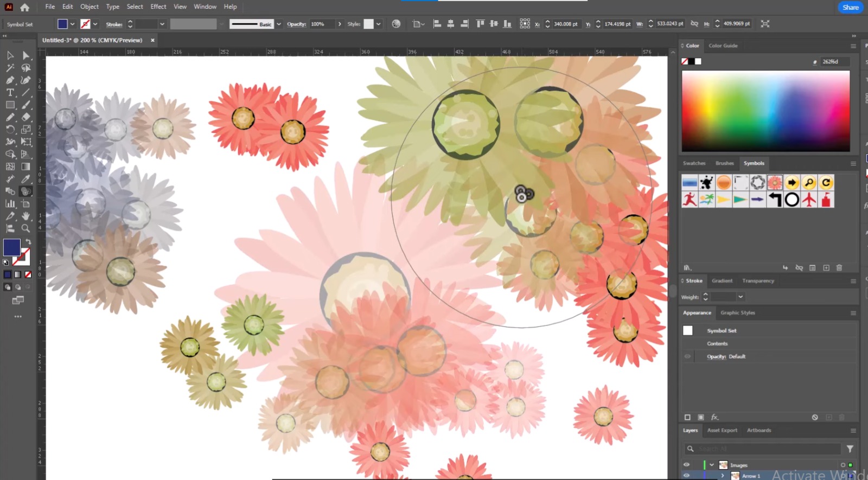This screenshot has height=480, width=868.
Task: Open the stroke color dropdown arrow
Action: click(x=95, y=24)
